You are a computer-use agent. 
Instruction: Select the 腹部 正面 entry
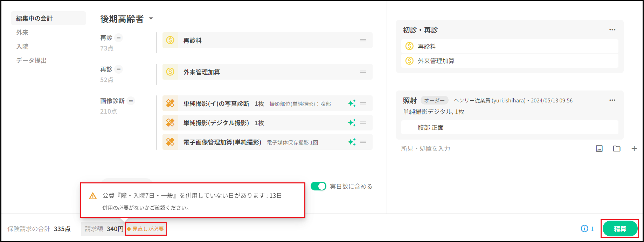(x=510, y=128)
